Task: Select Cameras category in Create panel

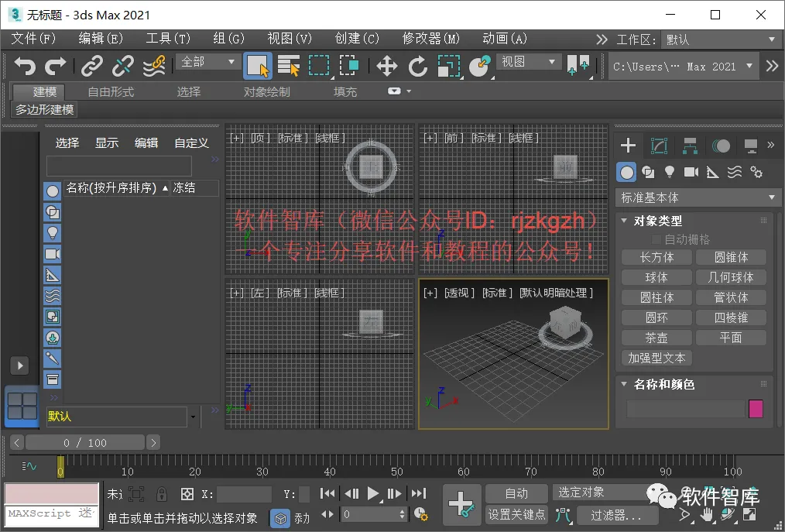Action: 691,173
